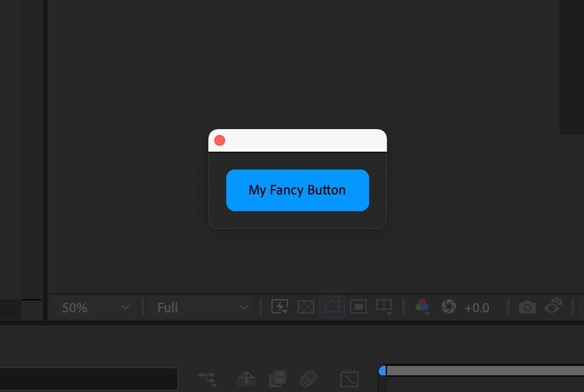Screen dimensions: 584x392
Task: Click the timeline navigator bar
Action: tap(482, 370)
